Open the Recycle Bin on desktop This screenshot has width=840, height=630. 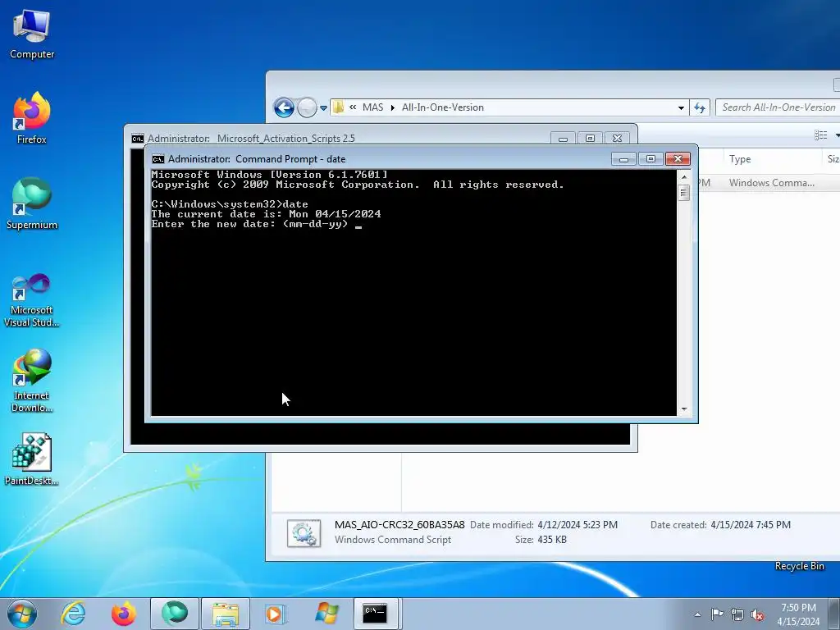point(799,566)
